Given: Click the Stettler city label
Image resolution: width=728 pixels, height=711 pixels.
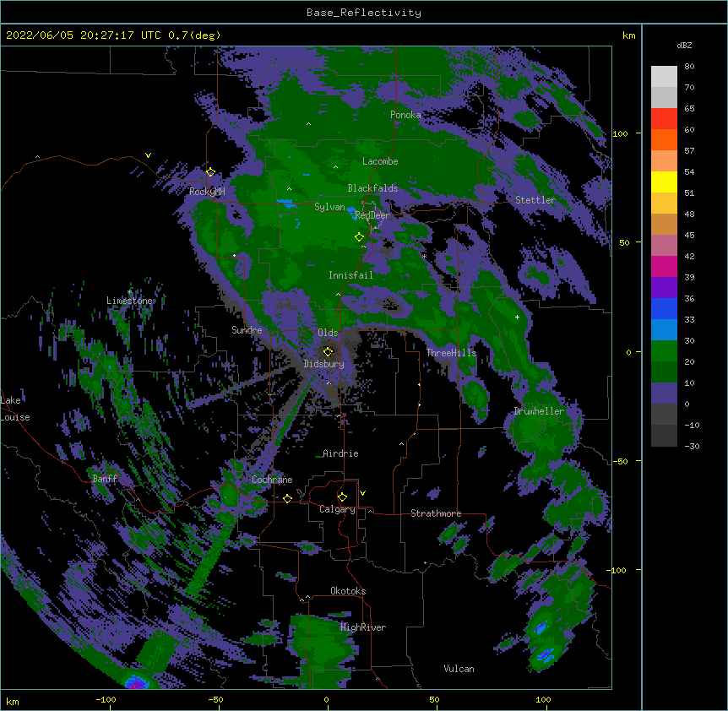Looking at the screenshot, I should point(535,200).
